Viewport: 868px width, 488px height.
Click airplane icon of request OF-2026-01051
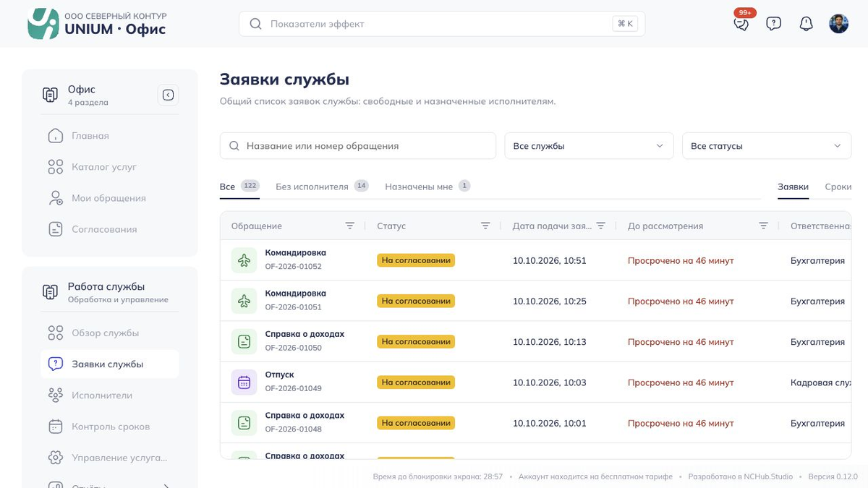coord(244,301)
